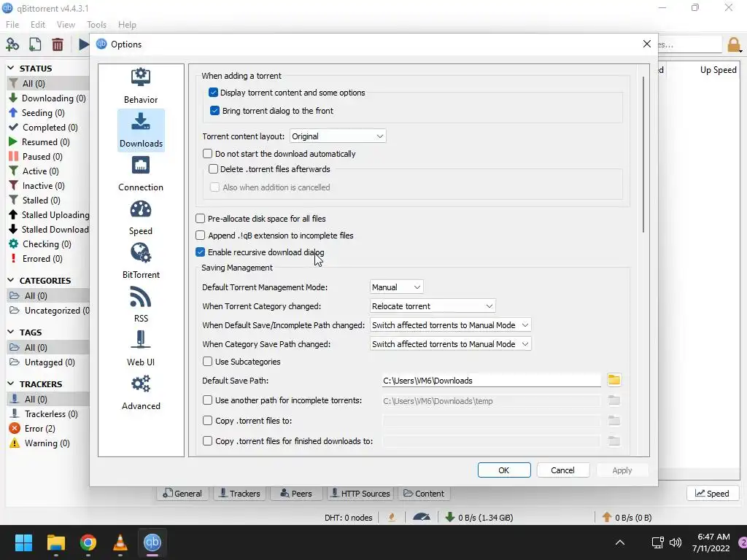Click the Default Save Path text field
Screen dimensions: 747x560
point(491,381)
